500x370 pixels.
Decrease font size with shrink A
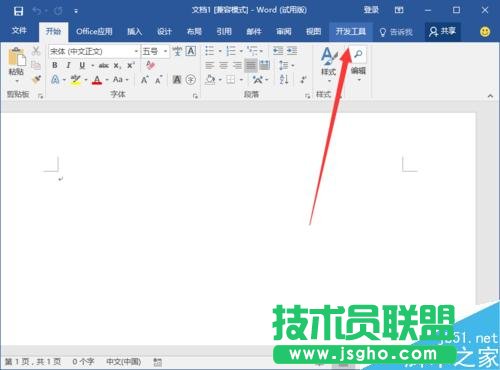coord(158,80)
